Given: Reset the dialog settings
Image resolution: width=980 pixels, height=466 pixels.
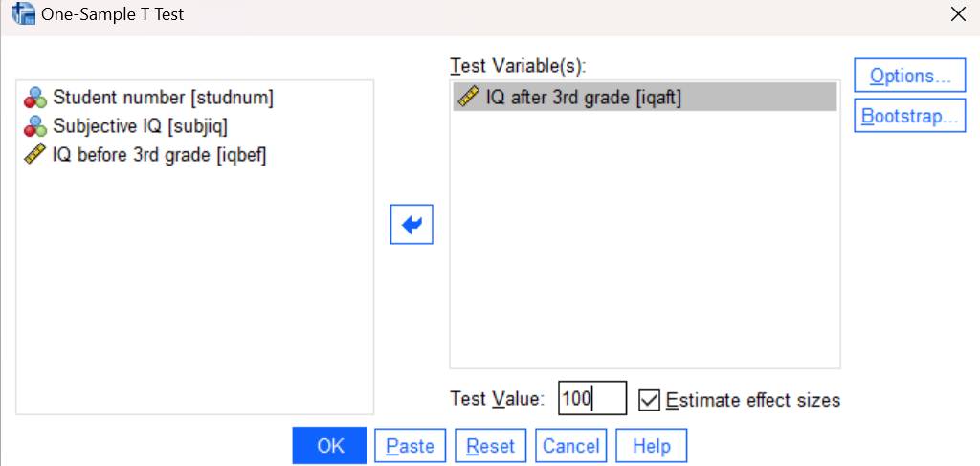Looking at the screenshot, I should point(491,445).
